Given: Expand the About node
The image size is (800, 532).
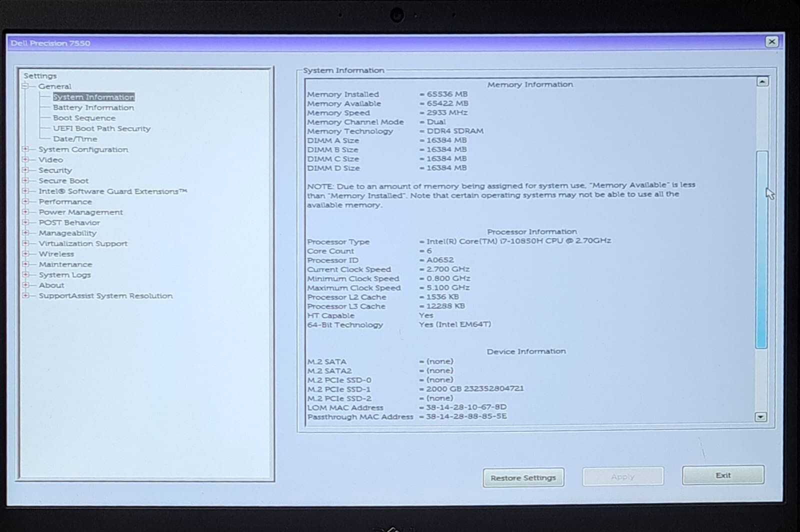Looking at the screenshot, I should point(25,285).
